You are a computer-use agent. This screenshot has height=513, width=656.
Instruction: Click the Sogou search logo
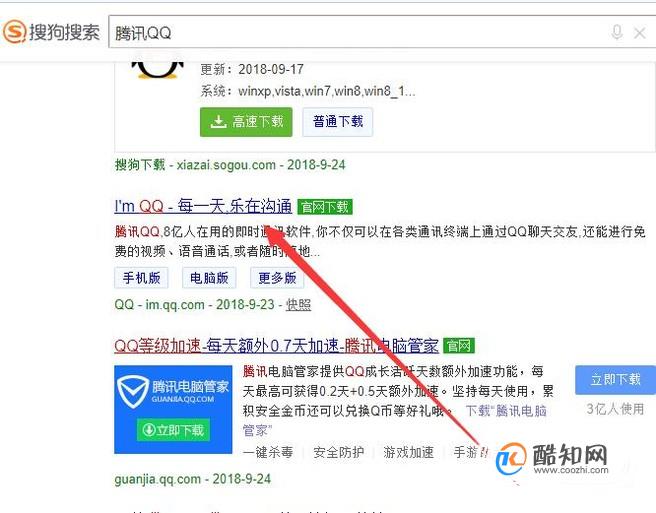pyautogui.click(x=51, y=32)
